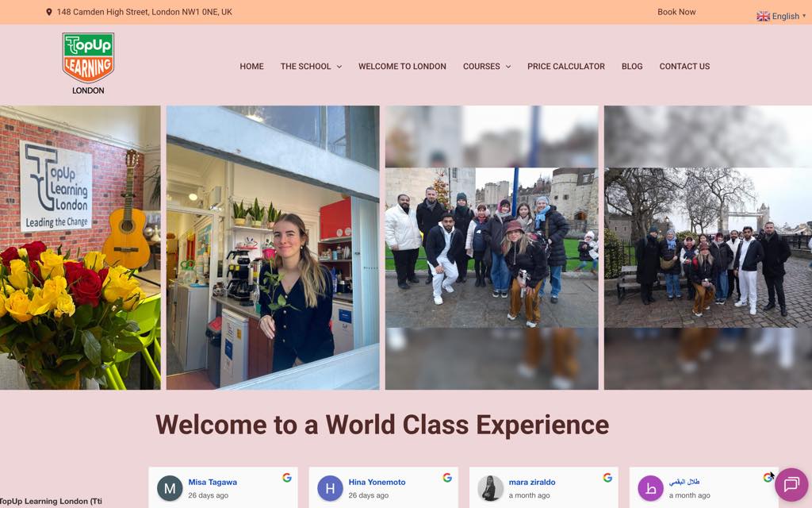Click Google icon on Misa Tagawa review
Viewport: 812px width, 508px height.
coord(287,478)
